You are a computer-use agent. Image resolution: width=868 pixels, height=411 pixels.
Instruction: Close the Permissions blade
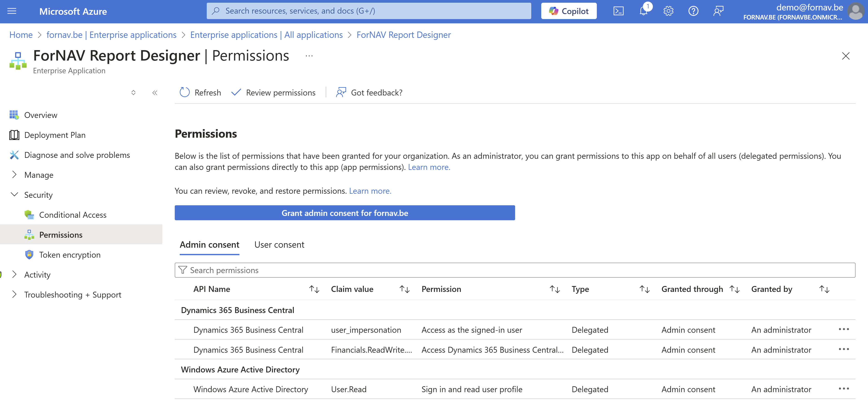846,56
